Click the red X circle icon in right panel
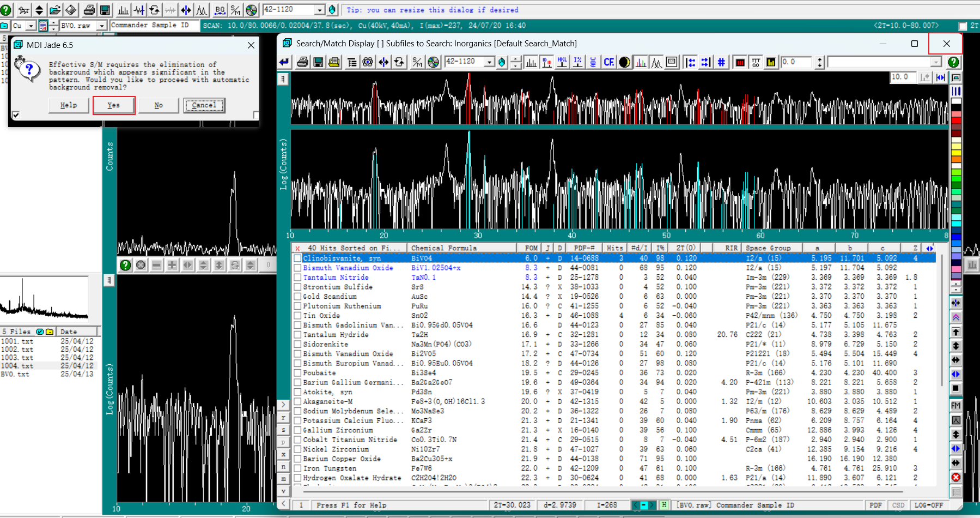 956,477
